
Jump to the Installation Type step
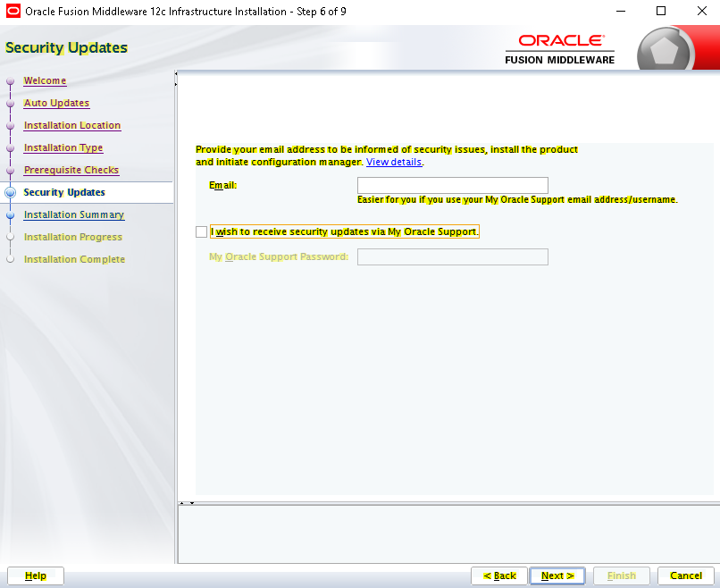pos(63,147)
